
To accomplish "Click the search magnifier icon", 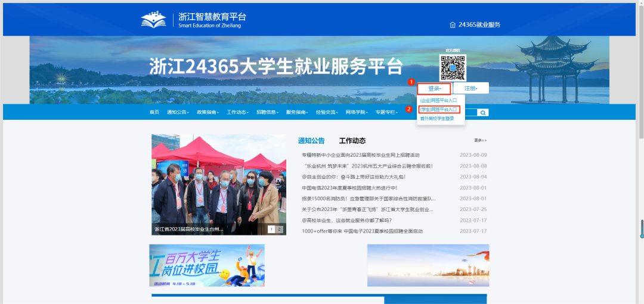I will point(483,113).
